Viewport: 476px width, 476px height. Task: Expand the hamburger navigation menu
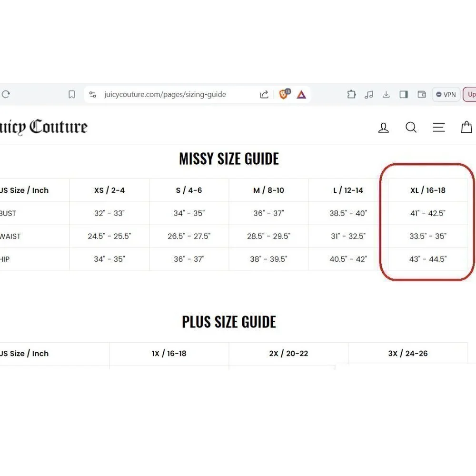click(439, 127)
